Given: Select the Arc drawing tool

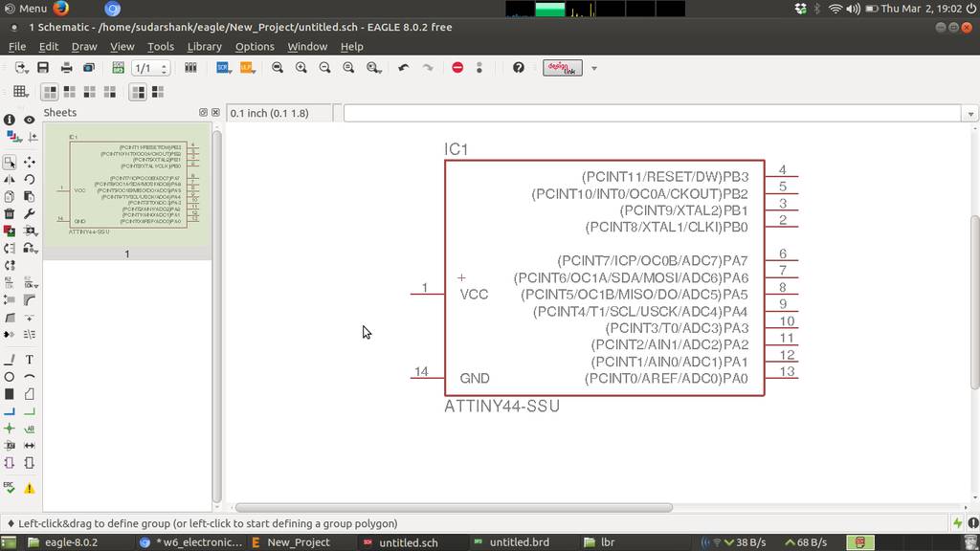Looking at the screenshot, I should pos(30,377).
